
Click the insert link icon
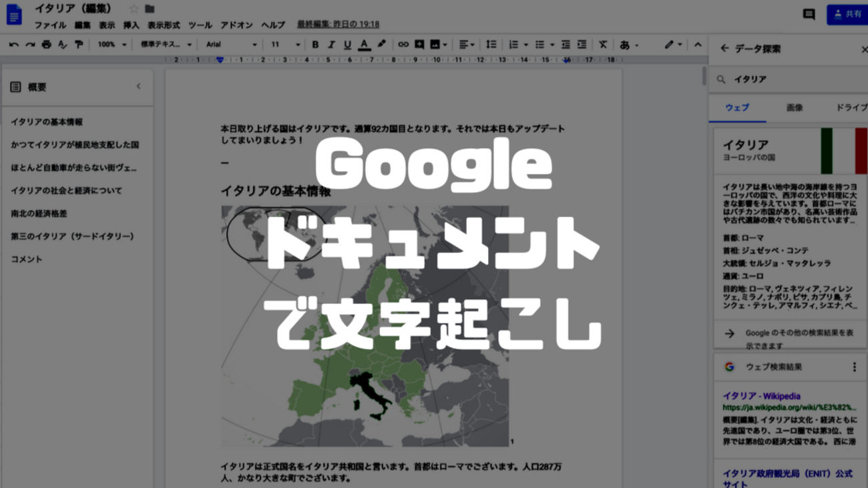[403, 45]
